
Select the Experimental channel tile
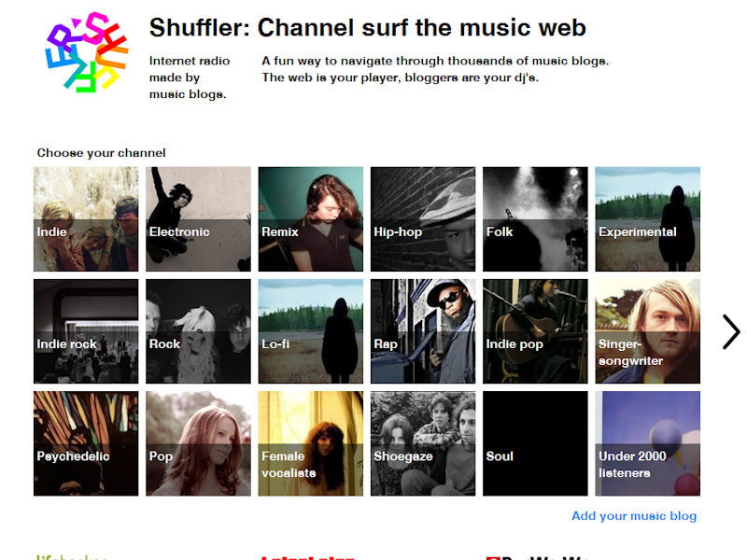[x=647, y=219]
